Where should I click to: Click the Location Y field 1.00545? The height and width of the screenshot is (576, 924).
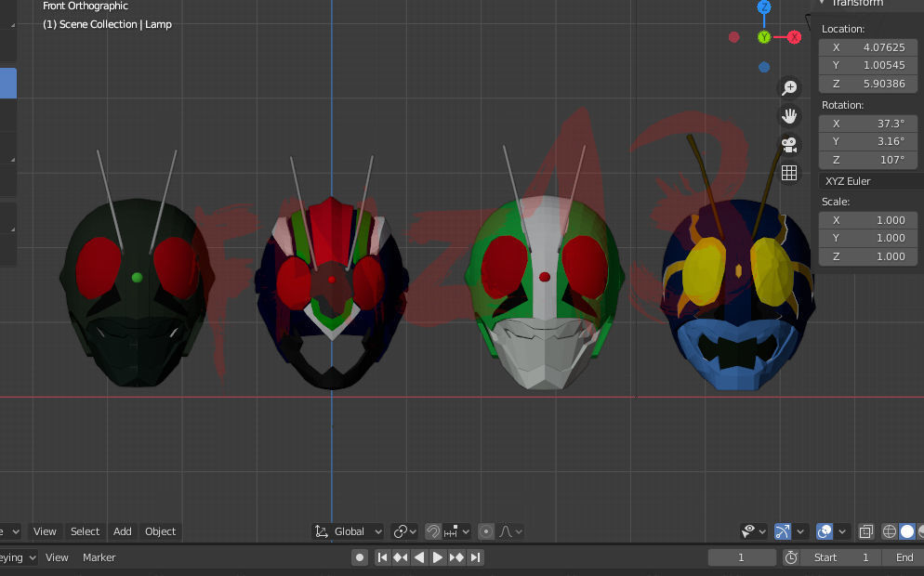(x=868, y=65)
